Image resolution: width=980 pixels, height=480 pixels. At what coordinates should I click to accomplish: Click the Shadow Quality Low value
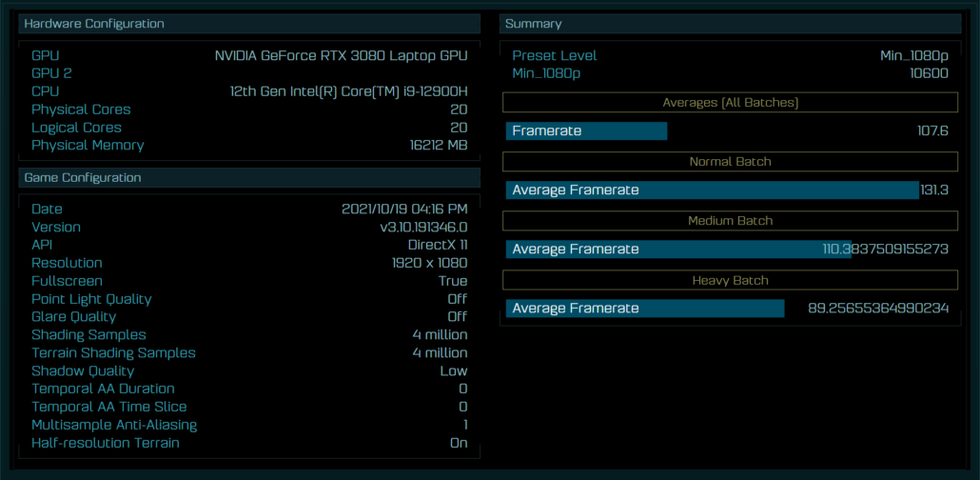(453, 371)
